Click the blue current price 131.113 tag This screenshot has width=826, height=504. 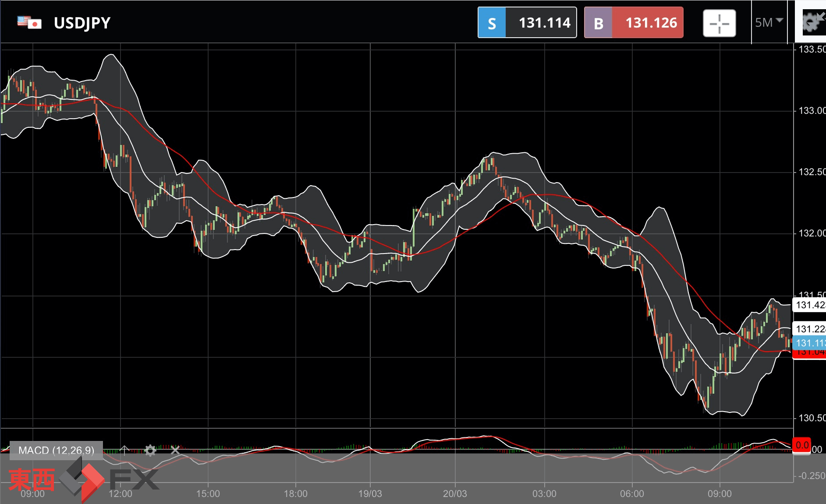810,343
